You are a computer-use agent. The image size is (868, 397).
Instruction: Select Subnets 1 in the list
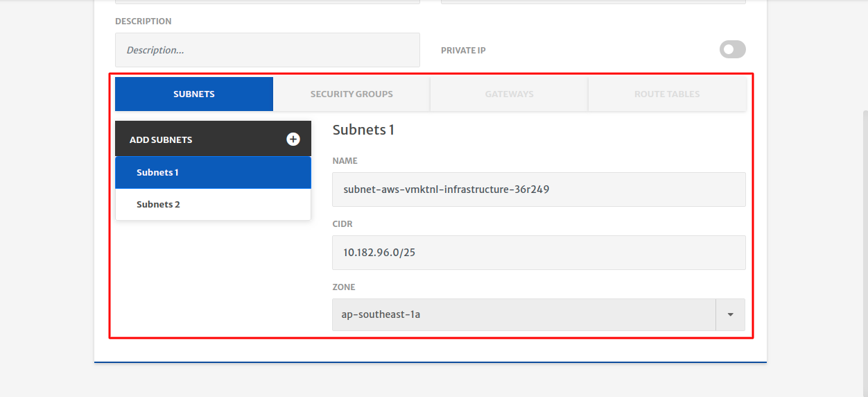(213, 173)
